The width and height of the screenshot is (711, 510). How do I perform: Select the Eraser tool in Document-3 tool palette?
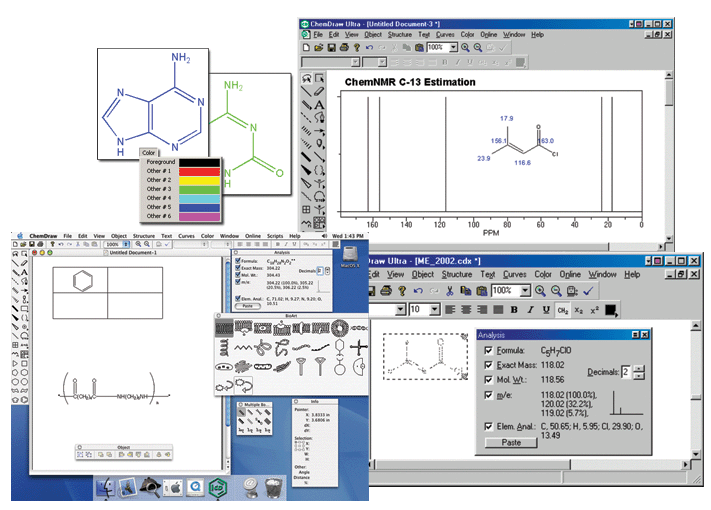320,92
